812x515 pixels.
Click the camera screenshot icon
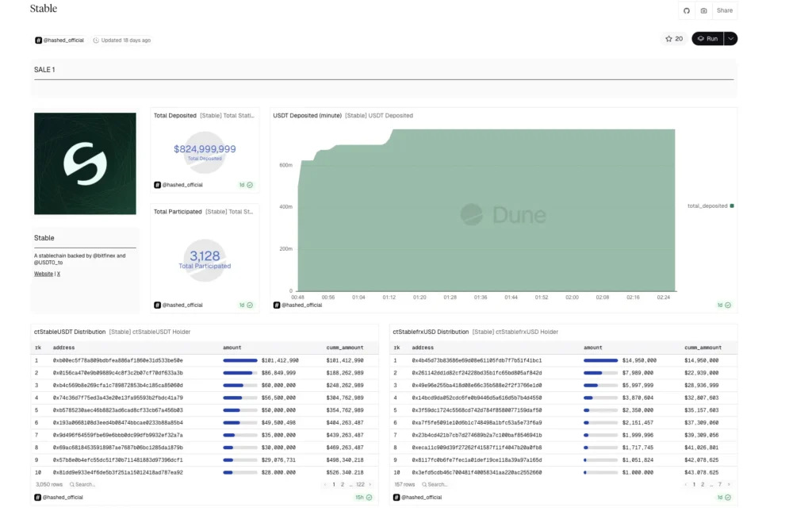[x=703, y=10]
